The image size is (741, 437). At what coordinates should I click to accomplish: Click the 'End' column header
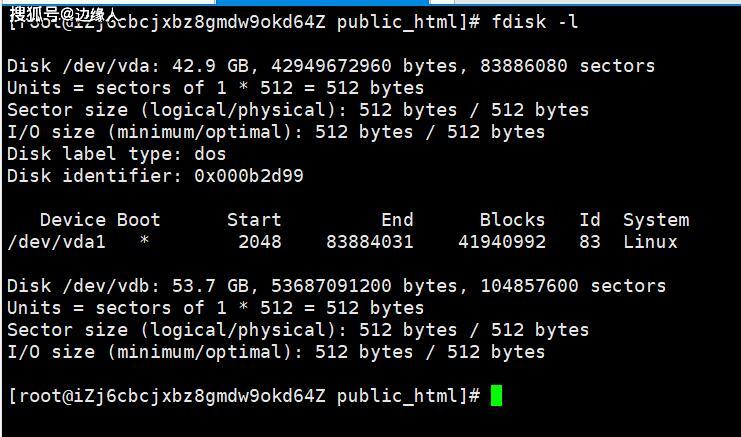click(x=397, y=220)
